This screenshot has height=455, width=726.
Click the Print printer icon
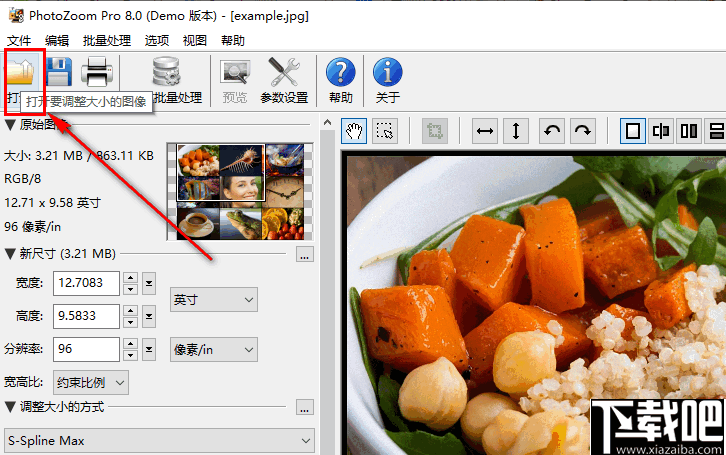pos(96,72)
